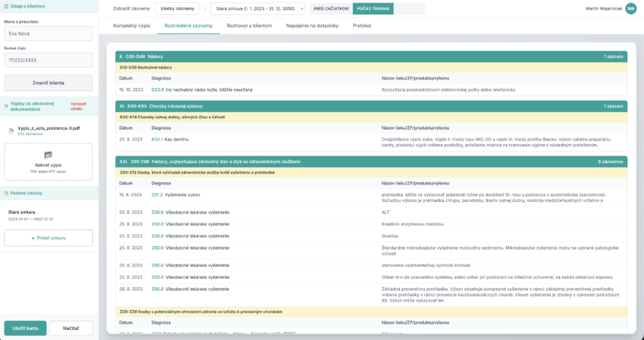Select file Vypis_z_uctu_poistenca-3.pdf
This screenshot has height=340, width=644.
click(49, 128)
